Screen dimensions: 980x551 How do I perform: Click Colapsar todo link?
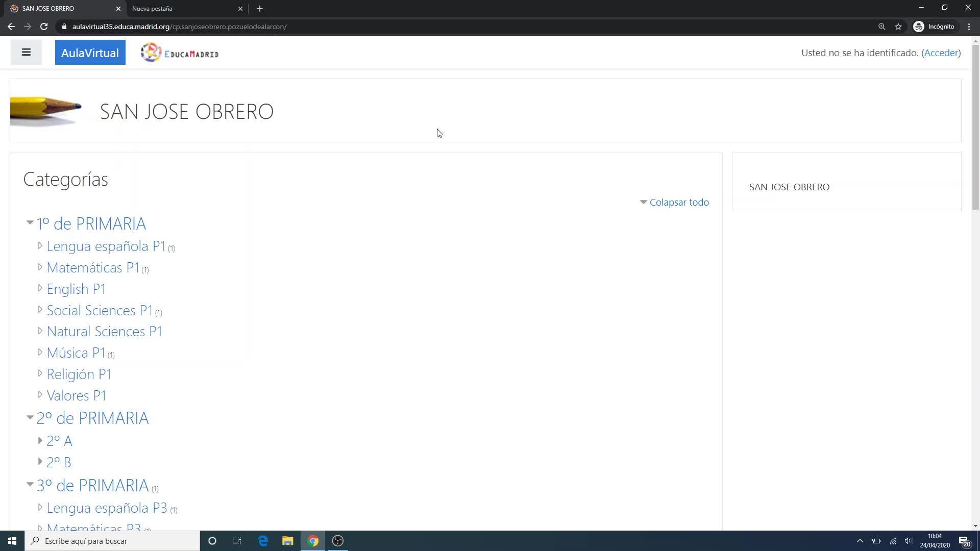click(x=679, y=202)
